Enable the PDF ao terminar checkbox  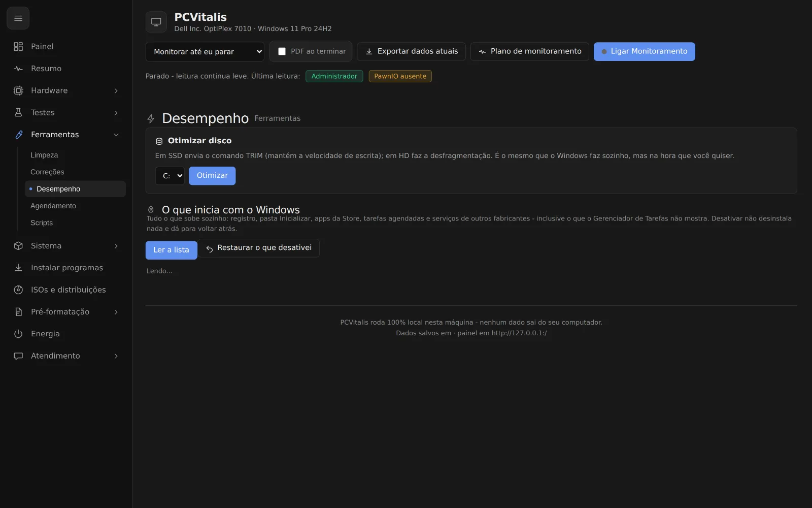[282, 51]
